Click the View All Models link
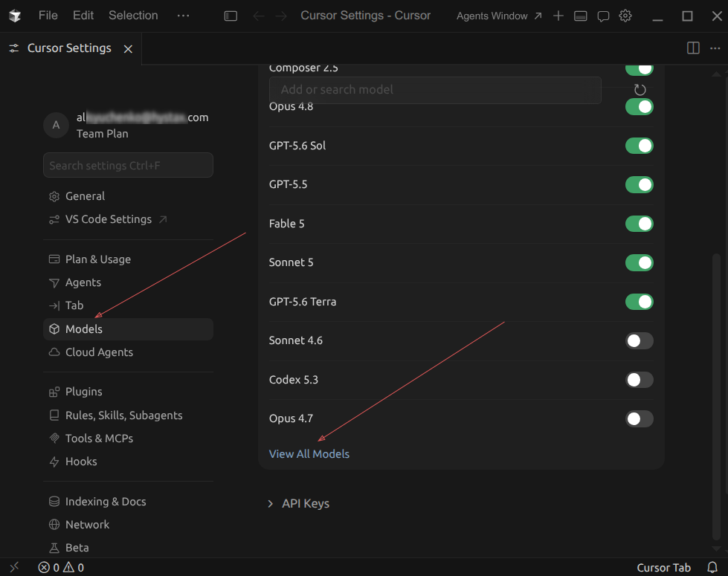Viewport: 728px width, 576px height. click(x=309, y=454)
